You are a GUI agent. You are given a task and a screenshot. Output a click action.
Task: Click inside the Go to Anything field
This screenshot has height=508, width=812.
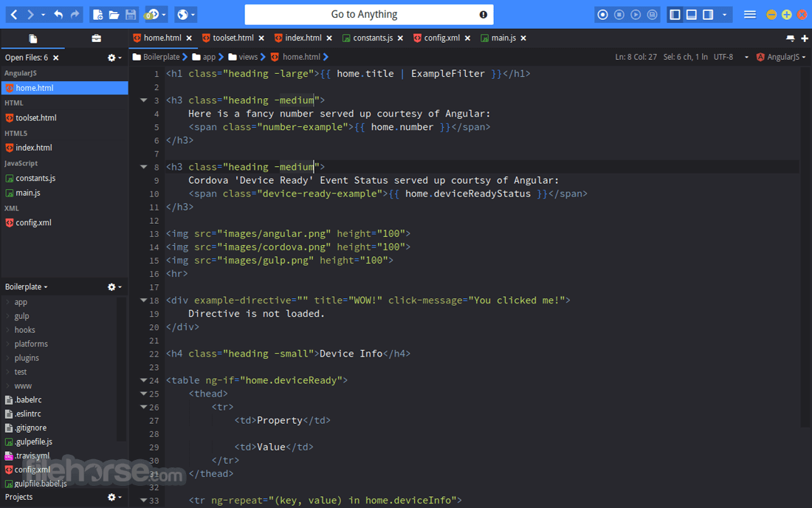click(x=369, y=14)
